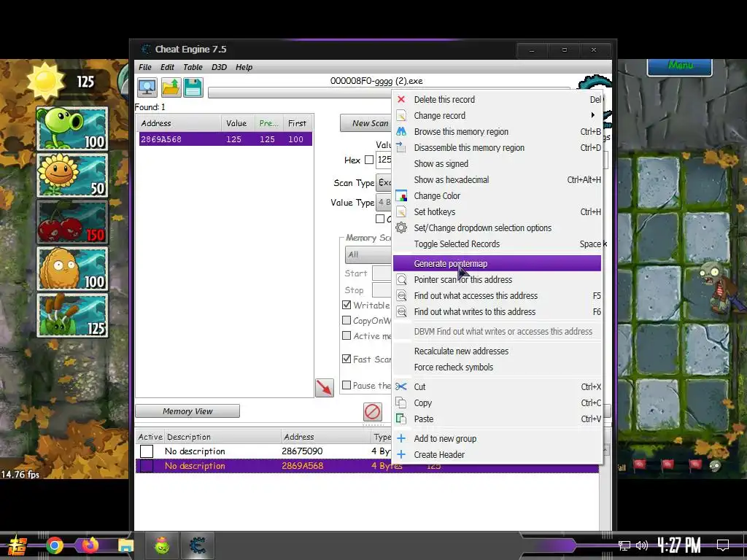
Task: Click the taskbar clock showing 4:27 PM
Action: tap(679, 545)
